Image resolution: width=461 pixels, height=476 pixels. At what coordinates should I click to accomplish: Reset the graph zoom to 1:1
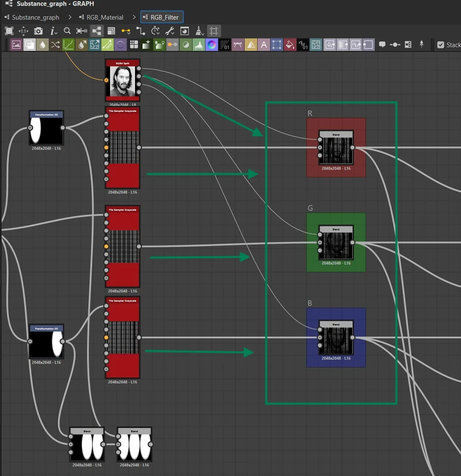tap(24, 31)
